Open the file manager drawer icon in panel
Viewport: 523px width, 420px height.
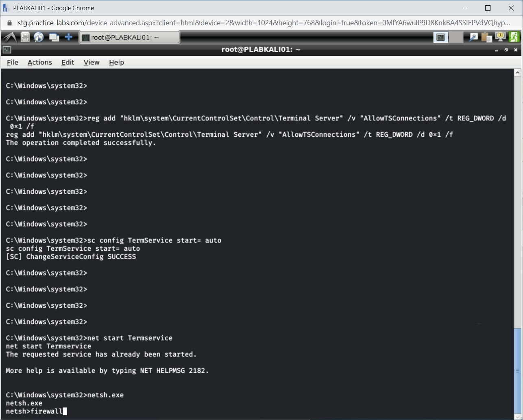25,37
